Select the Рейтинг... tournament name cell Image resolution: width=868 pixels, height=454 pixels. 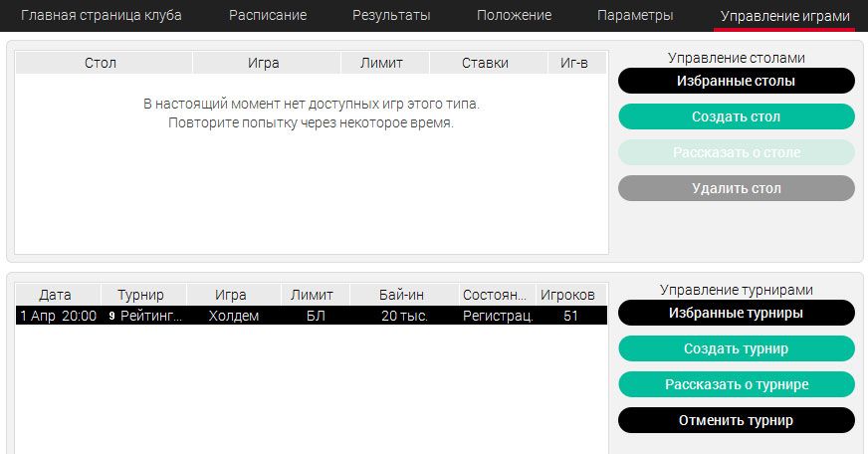coord(151,316)
